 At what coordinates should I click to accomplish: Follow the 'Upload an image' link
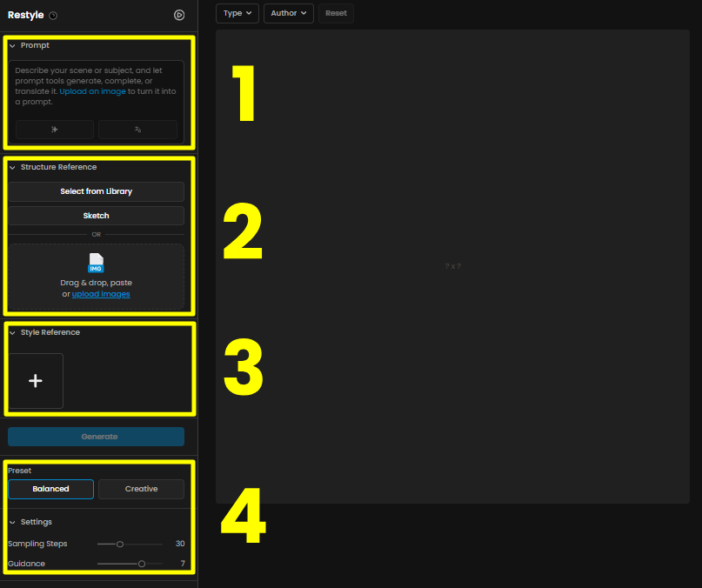tap(93, 91)
